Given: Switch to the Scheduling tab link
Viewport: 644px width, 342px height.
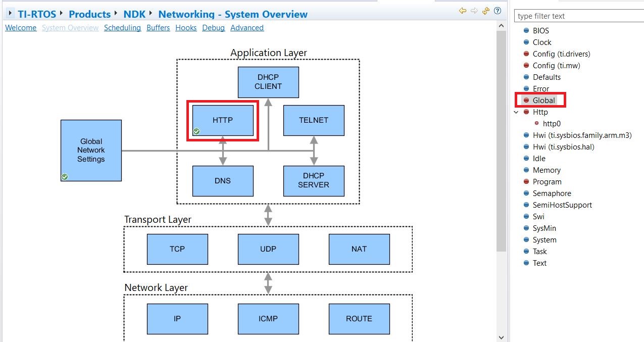Looking at the screenshot, I should click(x=122, y=28).
